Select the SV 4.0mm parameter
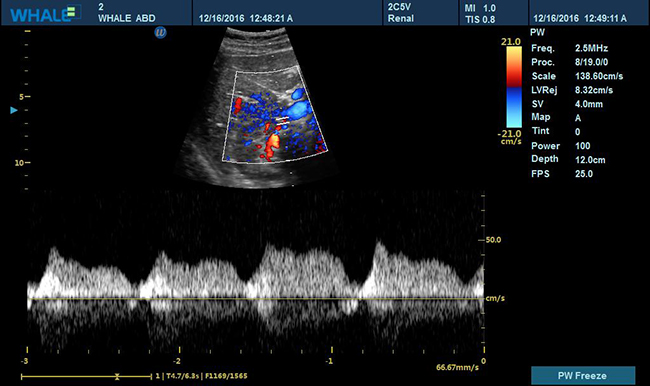The height and width of the screenshot is (386, 650). click(x=567, y=104)
